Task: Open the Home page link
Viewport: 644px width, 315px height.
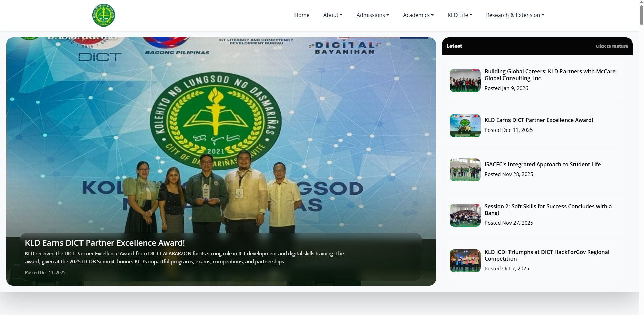Action: pyautogui.click(x=302, y=15)
